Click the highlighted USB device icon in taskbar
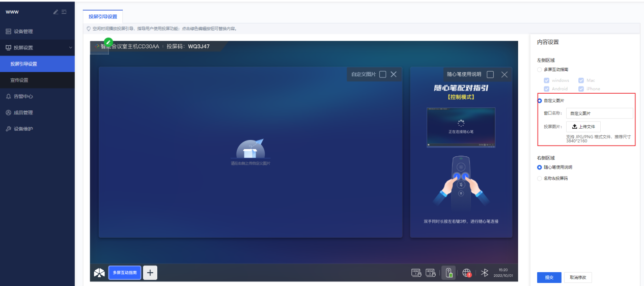644x286 pixels. click(x=449, y=273)
